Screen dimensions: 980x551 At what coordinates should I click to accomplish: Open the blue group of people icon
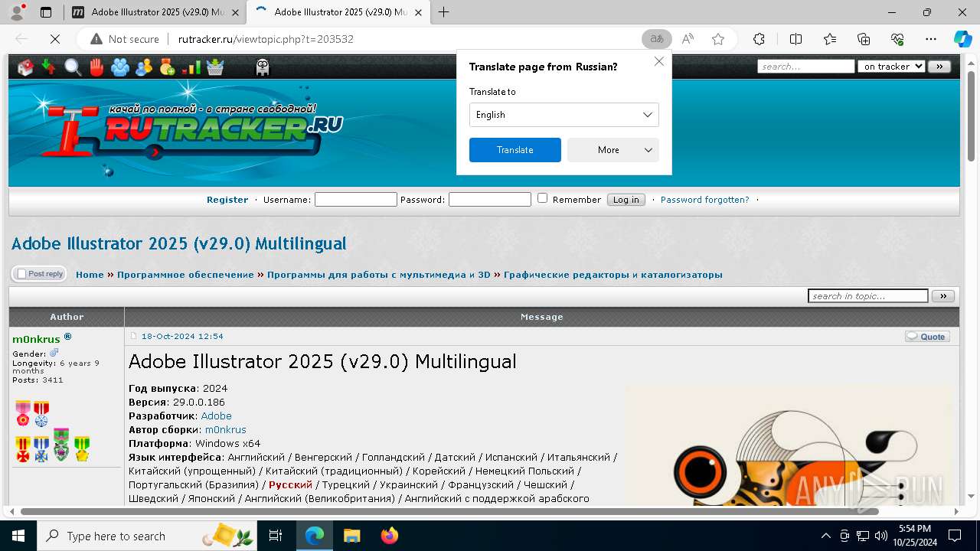tap(120, 67)
